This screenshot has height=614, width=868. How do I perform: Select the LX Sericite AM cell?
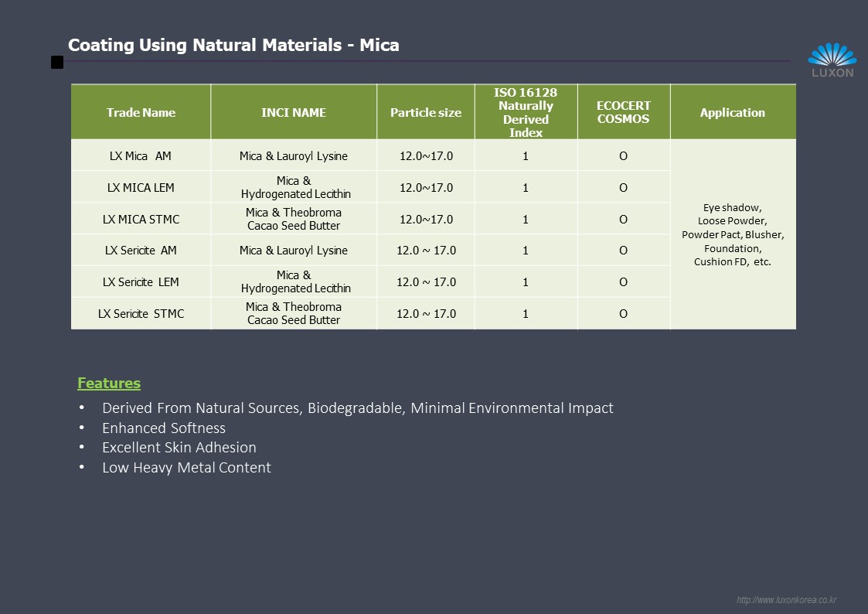click(141, 251)
